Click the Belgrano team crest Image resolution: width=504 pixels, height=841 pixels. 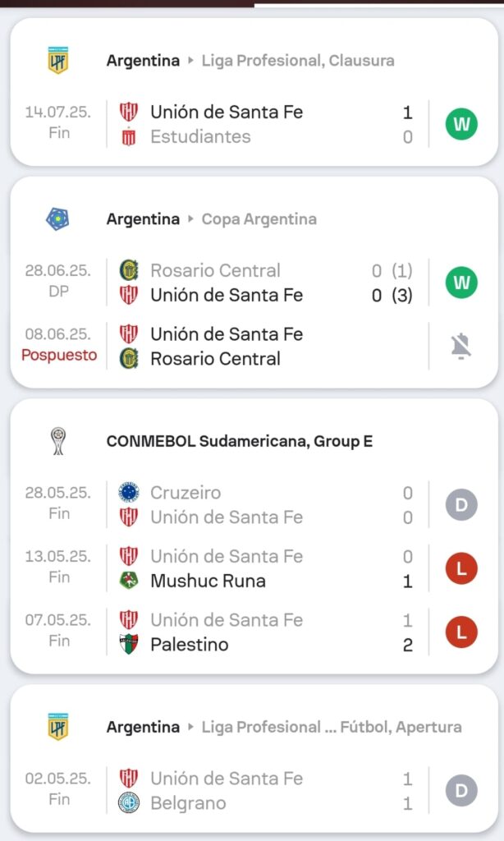point(129,803)
